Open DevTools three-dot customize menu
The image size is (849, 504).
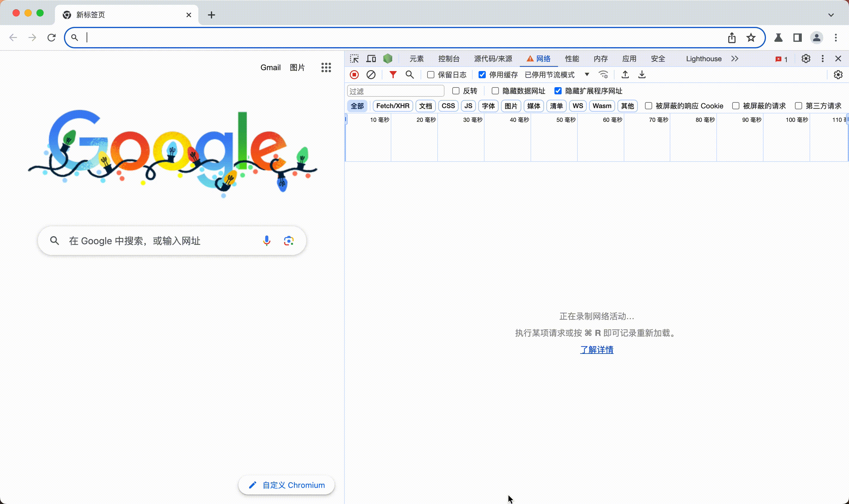pos(822,59)
